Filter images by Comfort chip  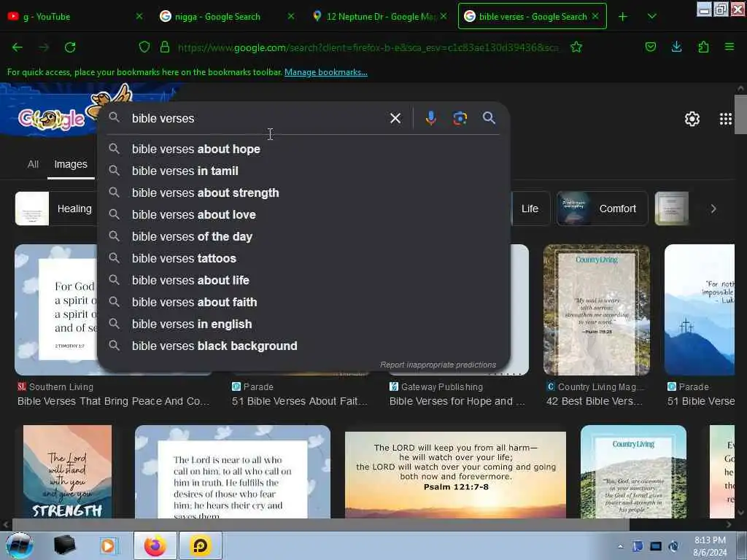[602, 209]
